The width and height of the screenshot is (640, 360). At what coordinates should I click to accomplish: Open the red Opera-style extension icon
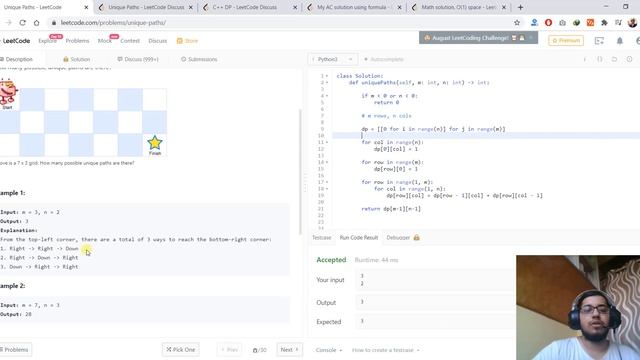(548, 23)
